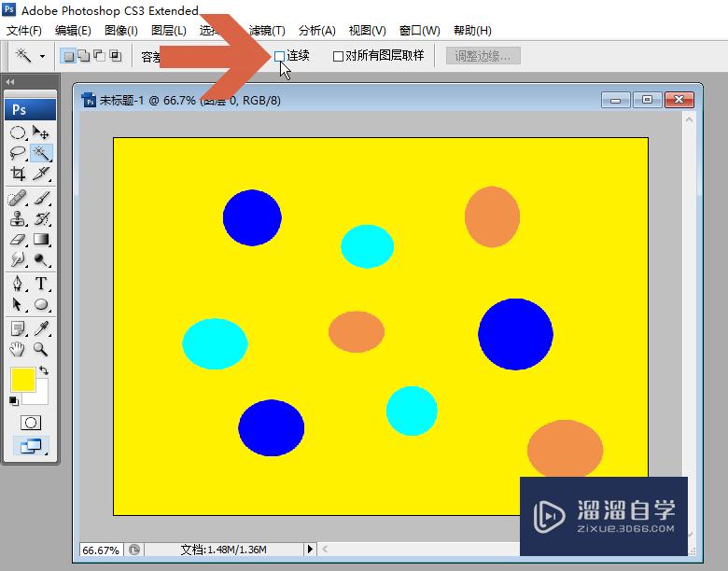Swap foreground and background colors
This screenshot has height=571, width=728.
coord(44,370)
